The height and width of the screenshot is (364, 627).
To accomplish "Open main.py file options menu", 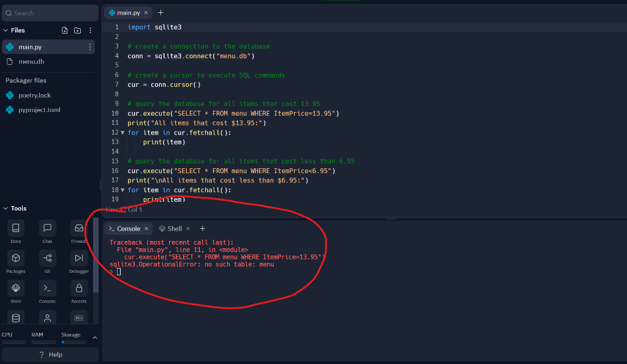I will [89, 46].
